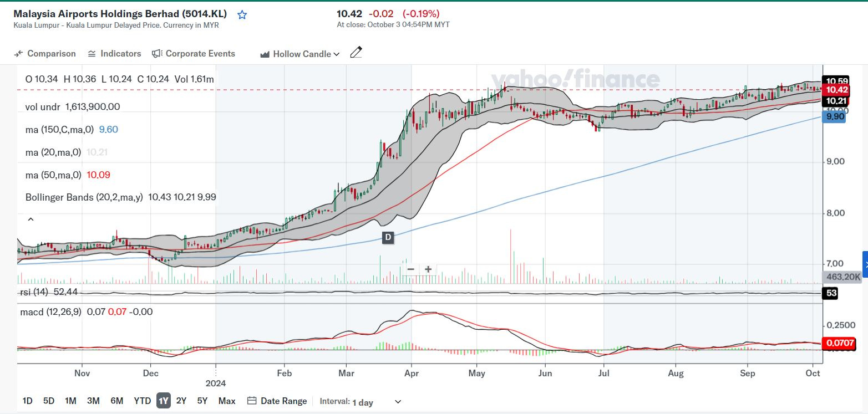Screen dimensions: 868x414
Task: Select the 5D time range
Action: (49, 401)
